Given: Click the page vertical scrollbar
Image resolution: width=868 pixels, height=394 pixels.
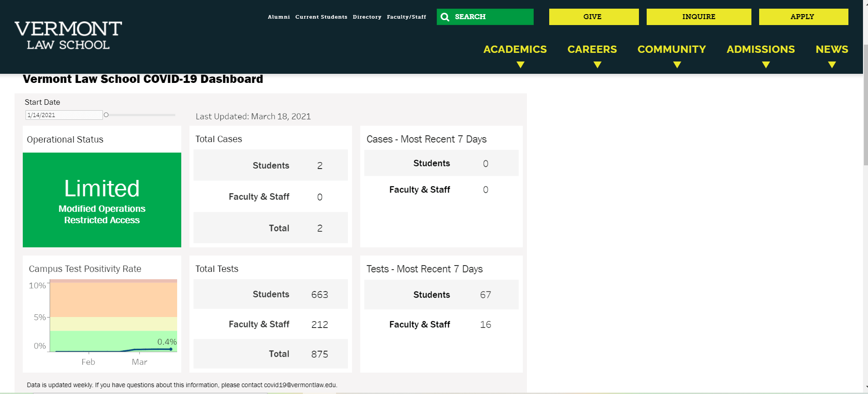Looking at the screenshot, I should [865, 105].
